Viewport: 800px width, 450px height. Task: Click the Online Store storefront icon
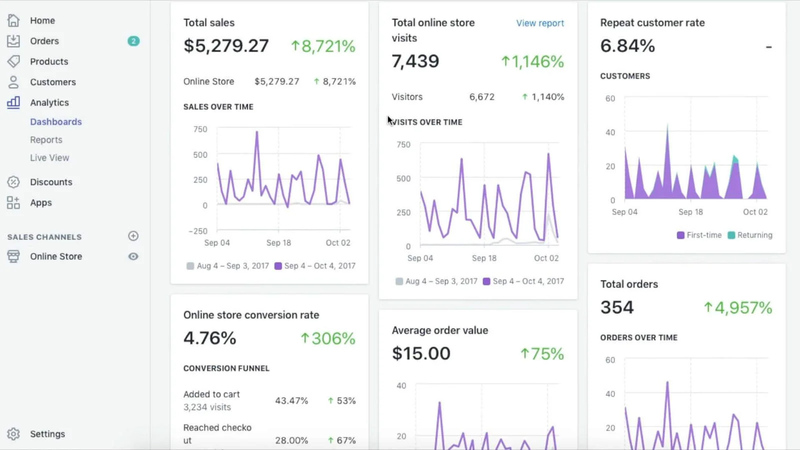pos(13,256)
